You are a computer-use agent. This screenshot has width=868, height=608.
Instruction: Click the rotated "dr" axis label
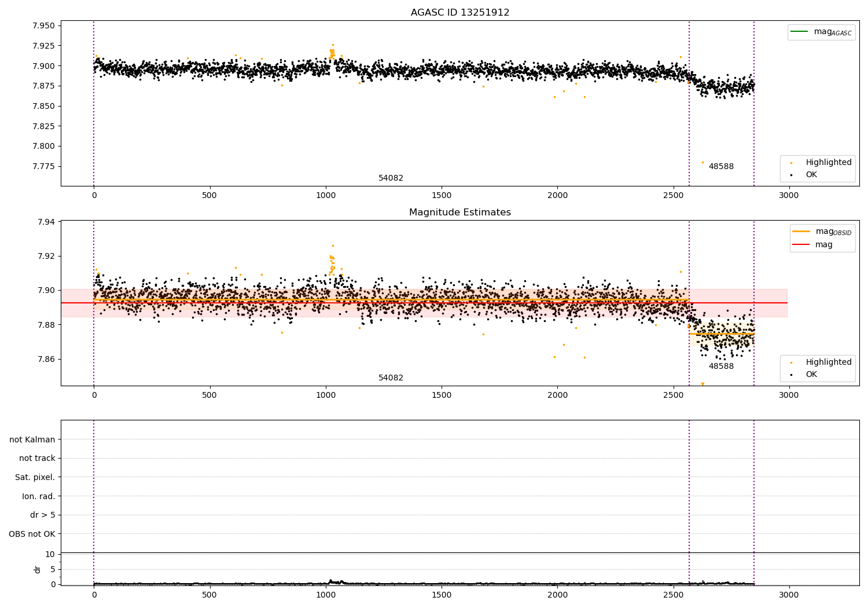38,569
